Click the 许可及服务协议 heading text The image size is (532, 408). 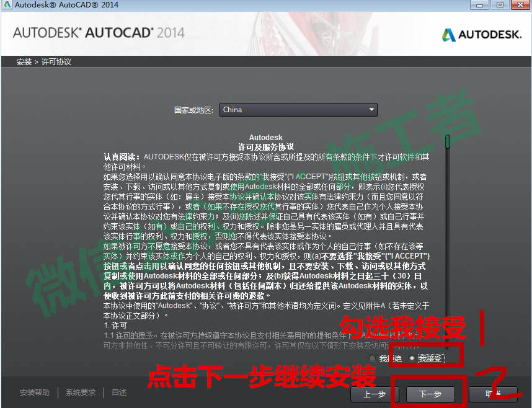click(x=266, y=147)
